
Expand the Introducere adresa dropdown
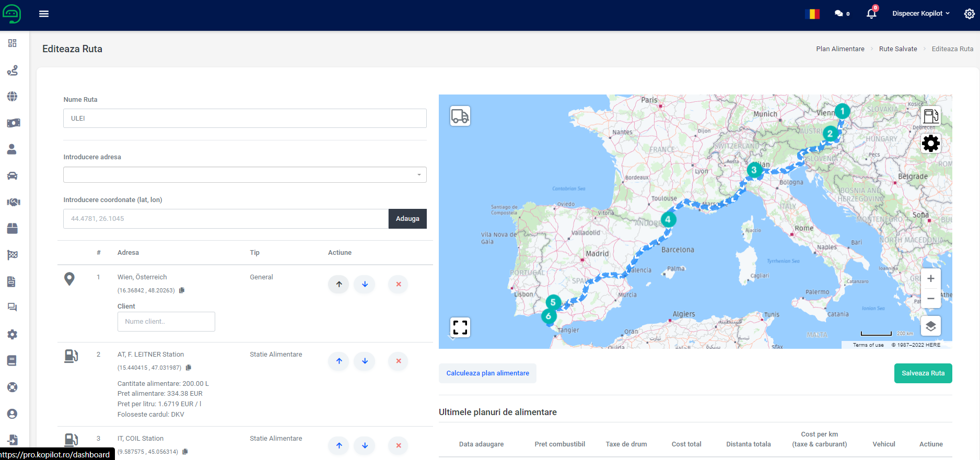[x=418, y=175]
